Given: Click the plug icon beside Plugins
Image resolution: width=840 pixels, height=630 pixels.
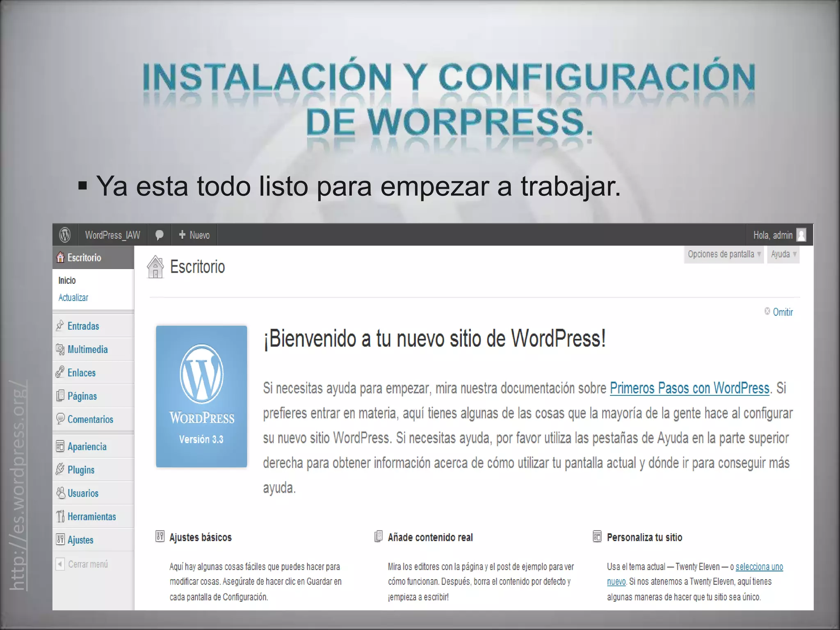Looking at the screenshot, I should [60, 469].
